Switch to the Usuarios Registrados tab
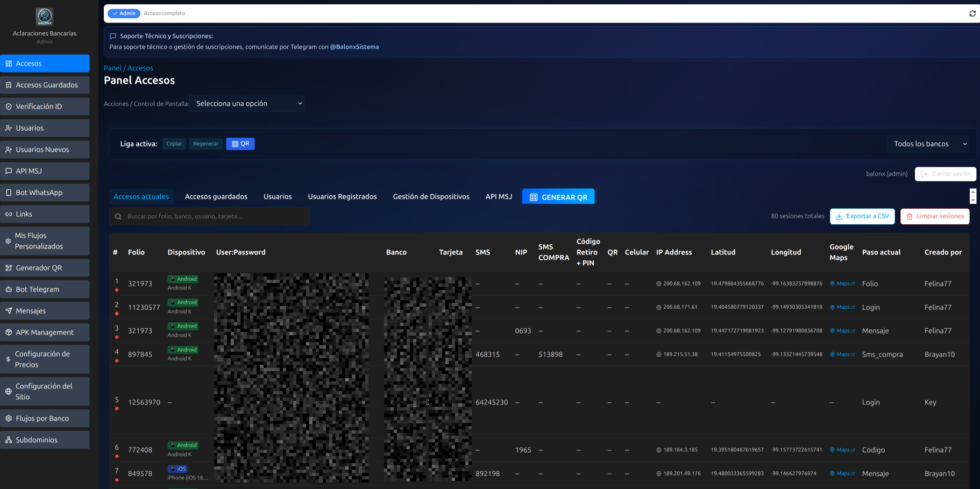The image size is (980, 489). (342, 196)
